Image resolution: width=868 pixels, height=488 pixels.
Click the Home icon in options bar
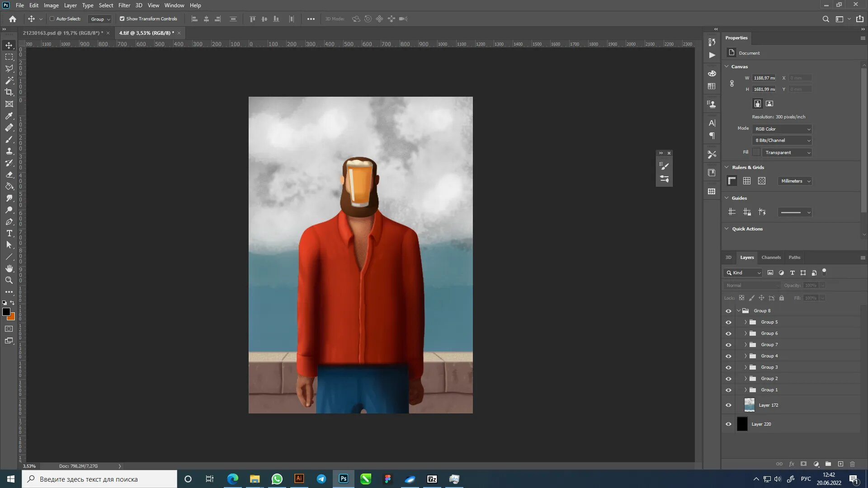13,19
